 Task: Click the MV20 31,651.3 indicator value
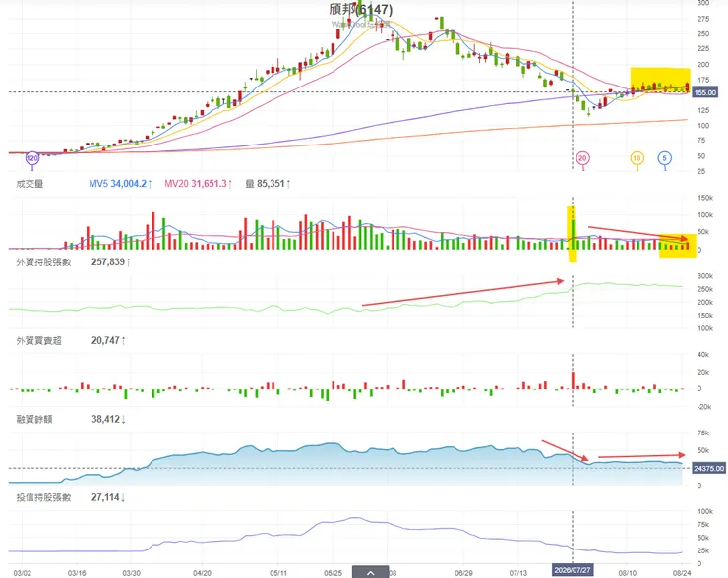199,184
